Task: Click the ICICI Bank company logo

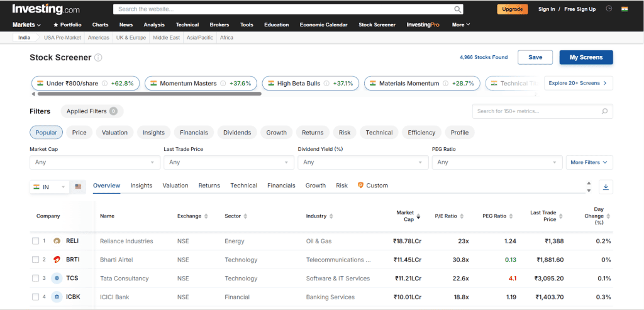Action: [57, 297]
